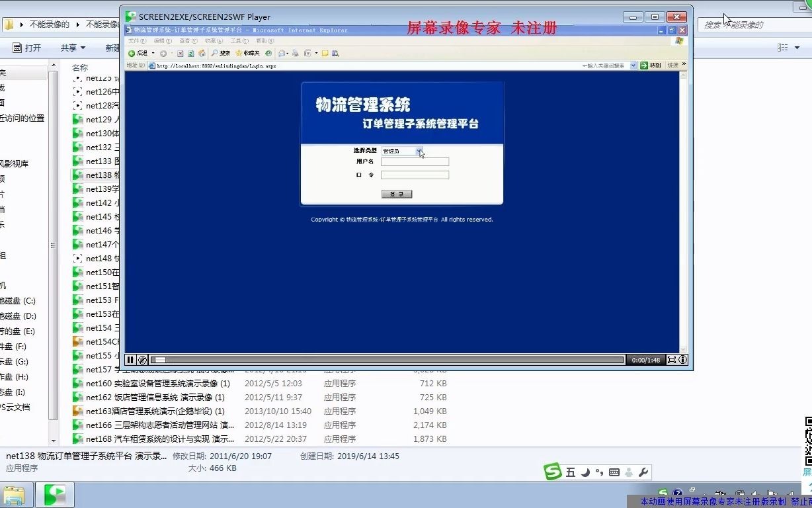
Task: Refresh the Login.aspx page
Action: (190, 53)
